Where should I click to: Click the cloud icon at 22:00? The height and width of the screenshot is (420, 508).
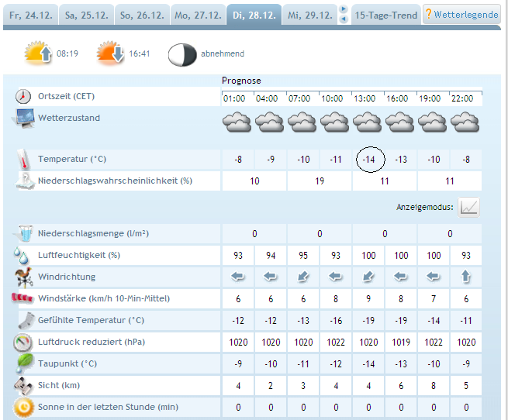click(x=465, y=122)
